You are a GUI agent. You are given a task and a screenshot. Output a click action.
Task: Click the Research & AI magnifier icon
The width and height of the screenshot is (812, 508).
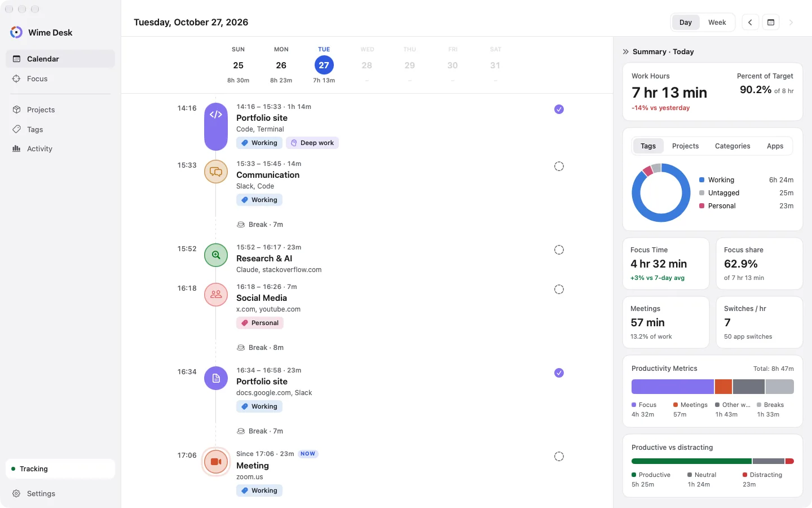(216, 255)
